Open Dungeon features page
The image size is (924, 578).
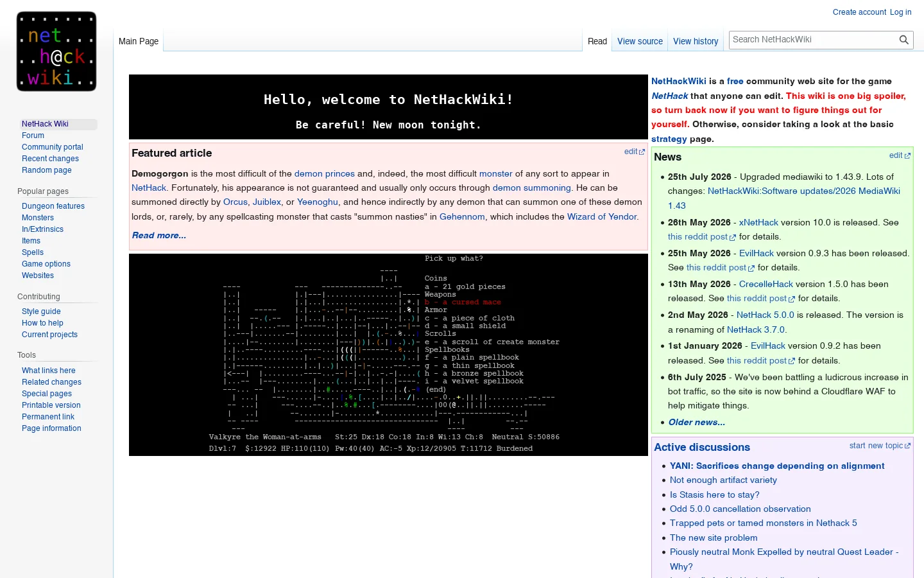coord(53,206)
